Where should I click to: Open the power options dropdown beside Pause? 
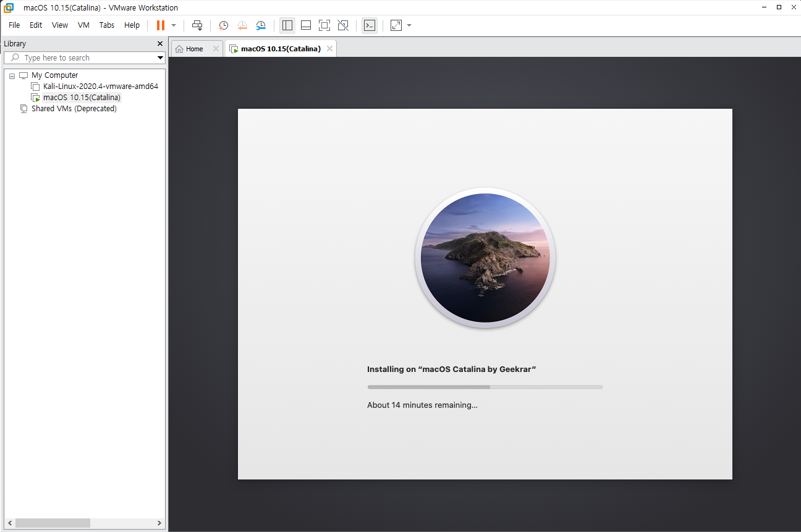tap(174, 25)
